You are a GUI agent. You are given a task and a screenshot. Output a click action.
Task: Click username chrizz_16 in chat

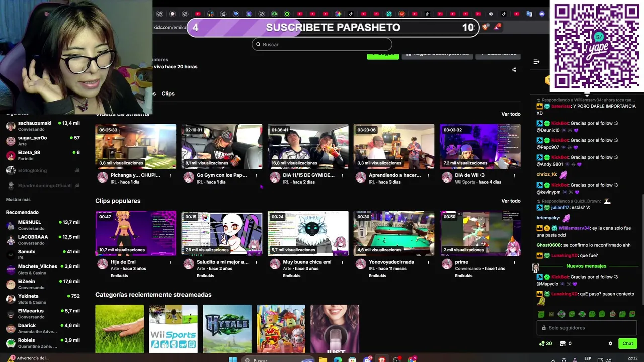tap(547, 175)
